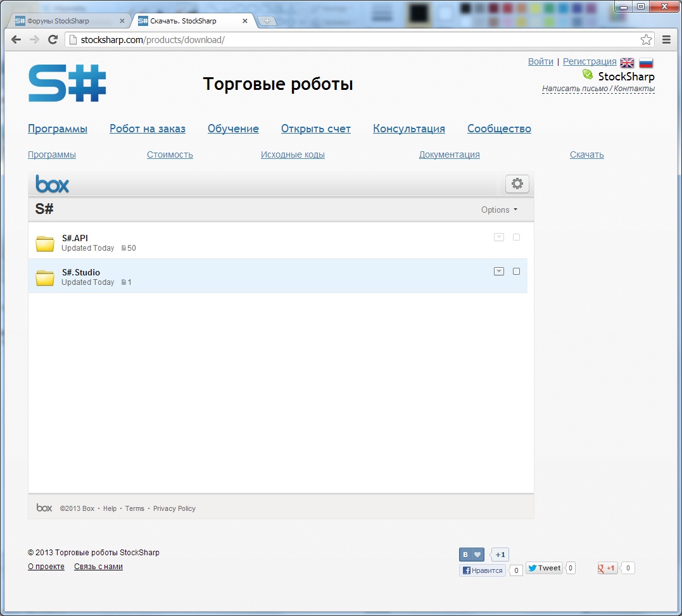The height and width of the screenshot is (616, 682).
Task: Click the browser address bar
Action: [x=355, y=40]
